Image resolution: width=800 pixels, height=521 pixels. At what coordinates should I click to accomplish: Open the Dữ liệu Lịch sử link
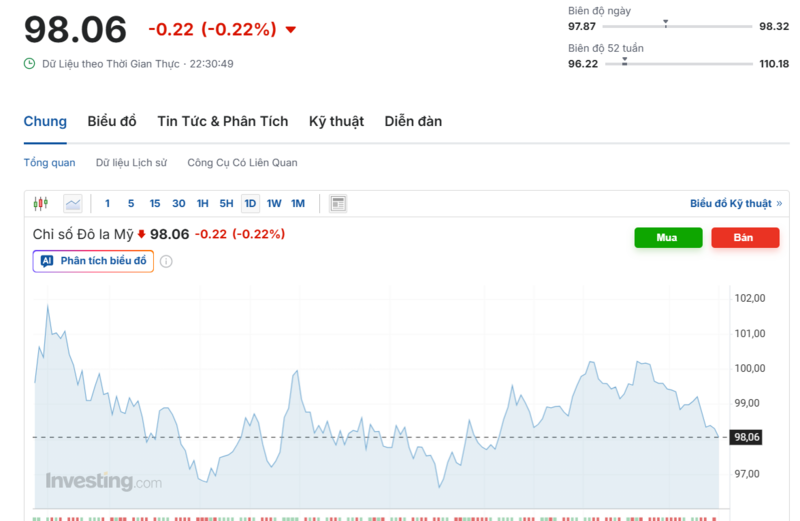[x=131, y=162]
